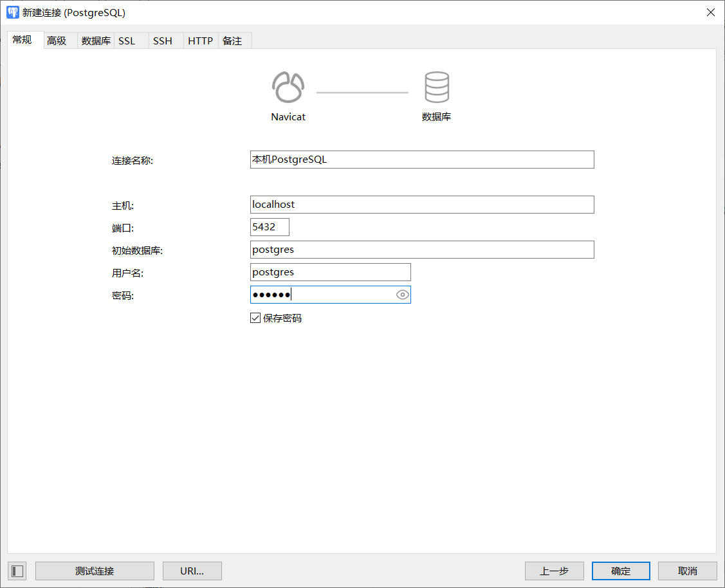Focus the 用户名 input field
725x588 pixels.
click(x=330, y=272)
